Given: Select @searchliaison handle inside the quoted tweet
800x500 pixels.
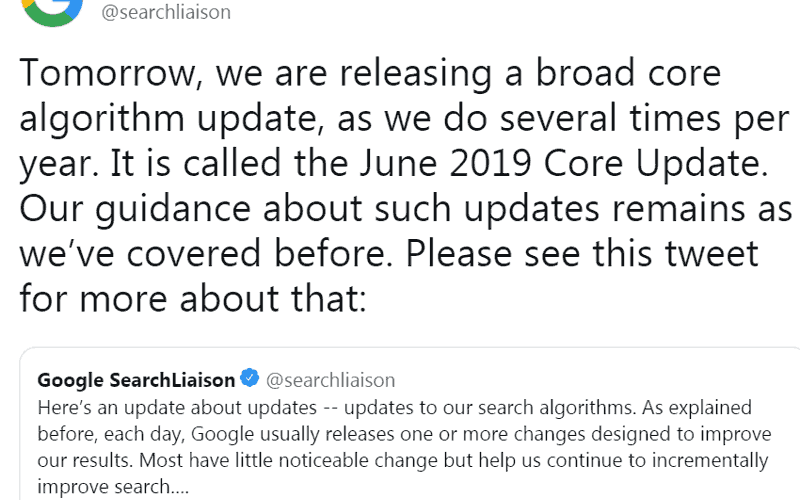Looking at the screenshot, I should tap(331, 380).
